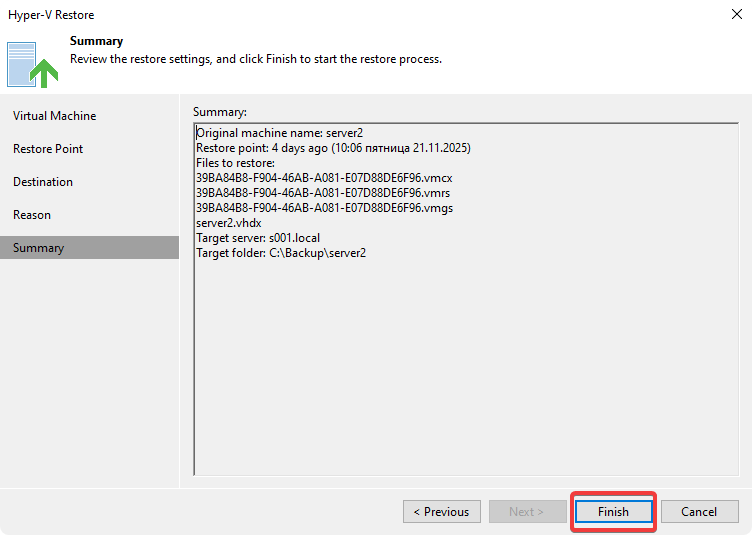Click the server2.vhdx file line

tap(228, 223)
